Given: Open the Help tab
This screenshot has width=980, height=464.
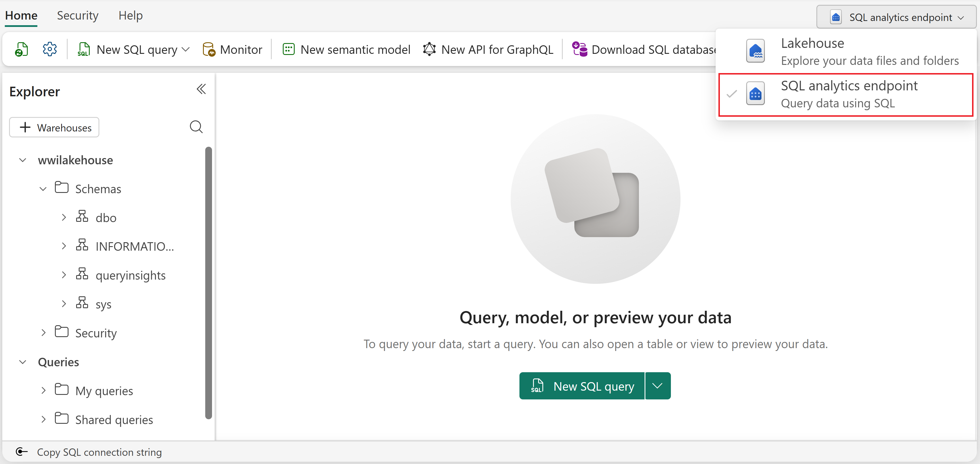Looking at the screenshot, I should 130,15.
